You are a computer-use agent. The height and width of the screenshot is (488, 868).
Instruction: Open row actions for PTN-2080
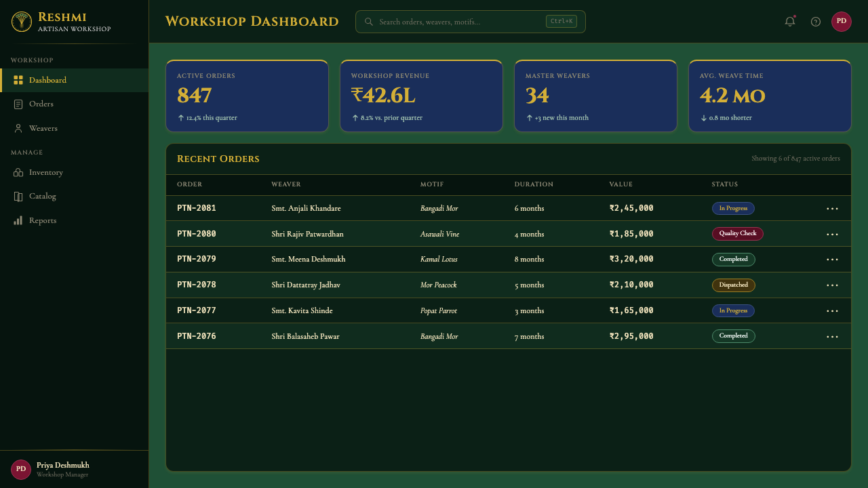[832, 235]
